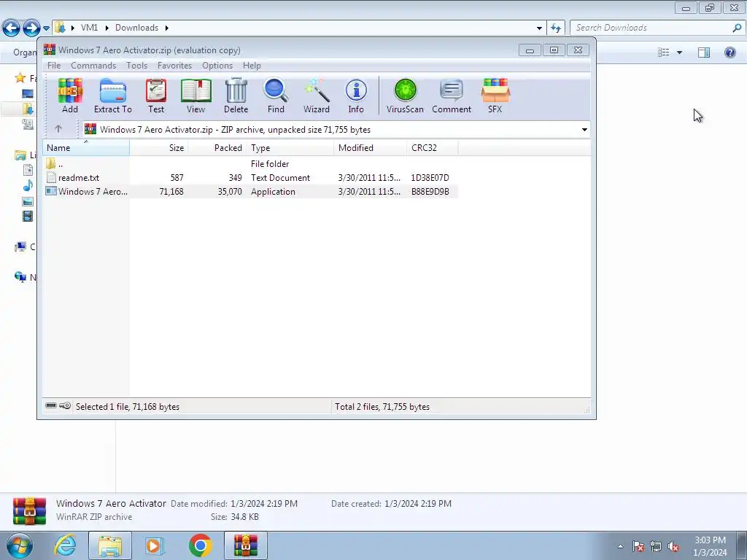Go up one folder level in WinRAR
The width and height of the screenshot is (747, 560).
point(58,129)
